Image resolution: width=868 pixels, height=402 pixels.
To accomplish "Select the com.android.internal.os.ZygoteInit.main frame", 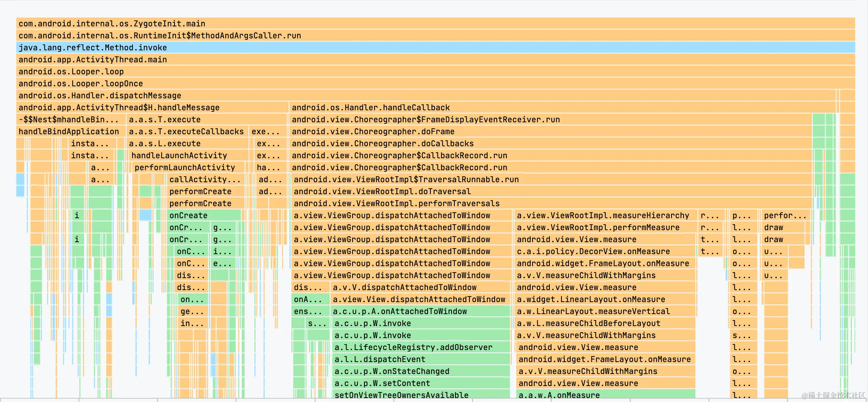I will tap(436, 24).
